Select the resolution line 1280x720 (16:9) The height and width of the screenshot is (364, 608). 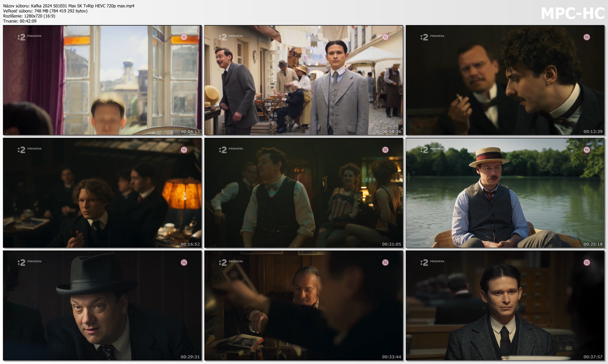tap(29, 16)
